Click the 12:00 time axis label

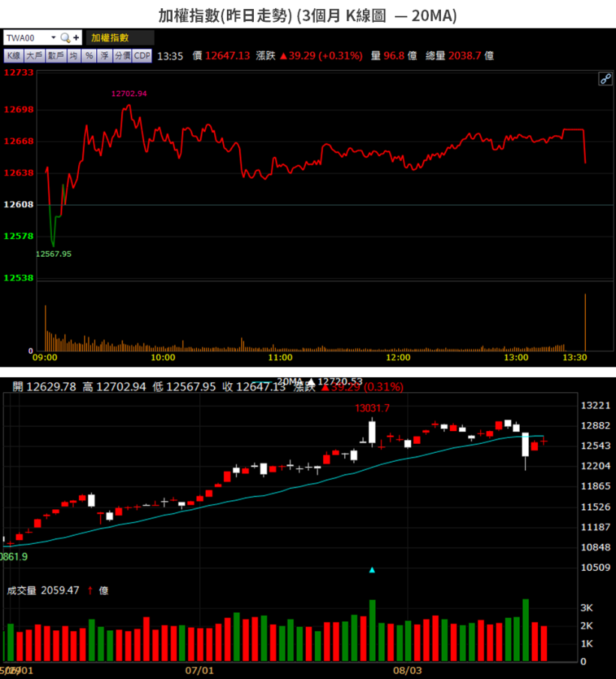click(x=398, y=358)
